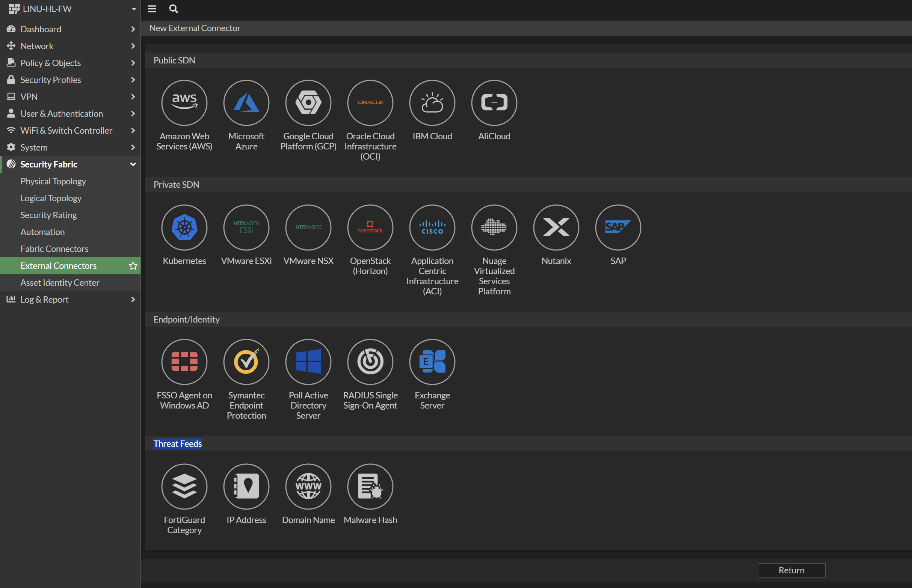This screenshot has width=912, height=588.
Task: Open the LINU-HL-FW device dropdown
Action: point(70,9)
